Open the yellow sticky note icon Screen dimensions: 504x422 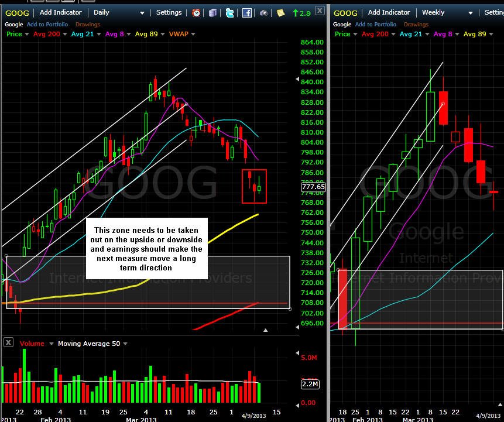[x=280, y=13]
